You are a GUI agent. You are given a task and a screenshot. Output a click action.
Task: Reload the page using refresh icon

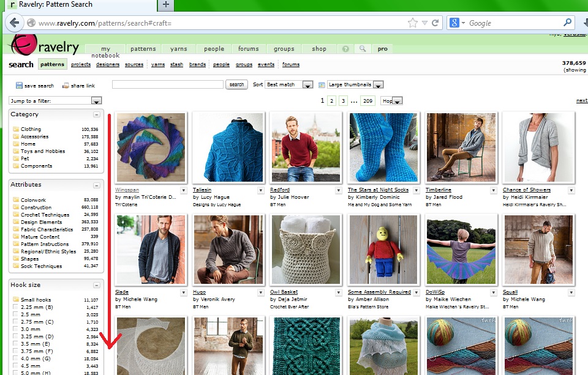point(435,23)
